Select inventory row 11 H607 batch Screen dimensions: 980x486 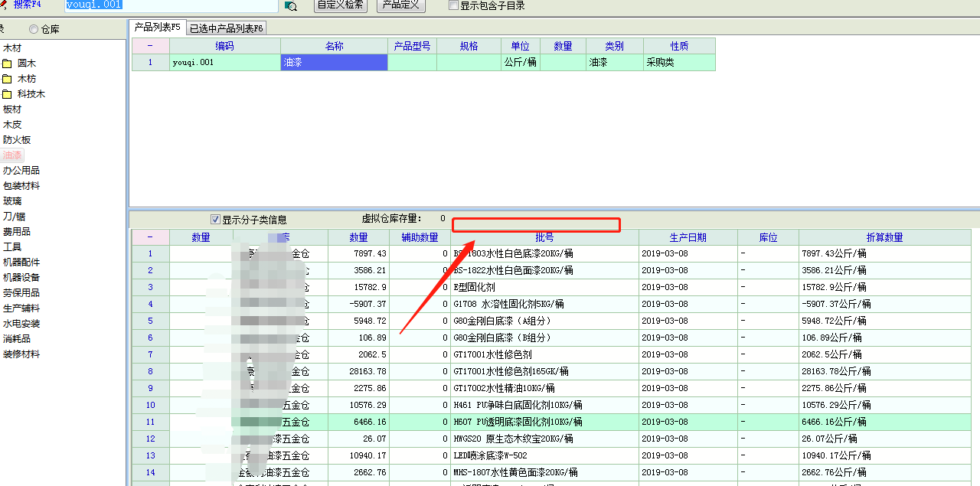[x=544, y=422]
